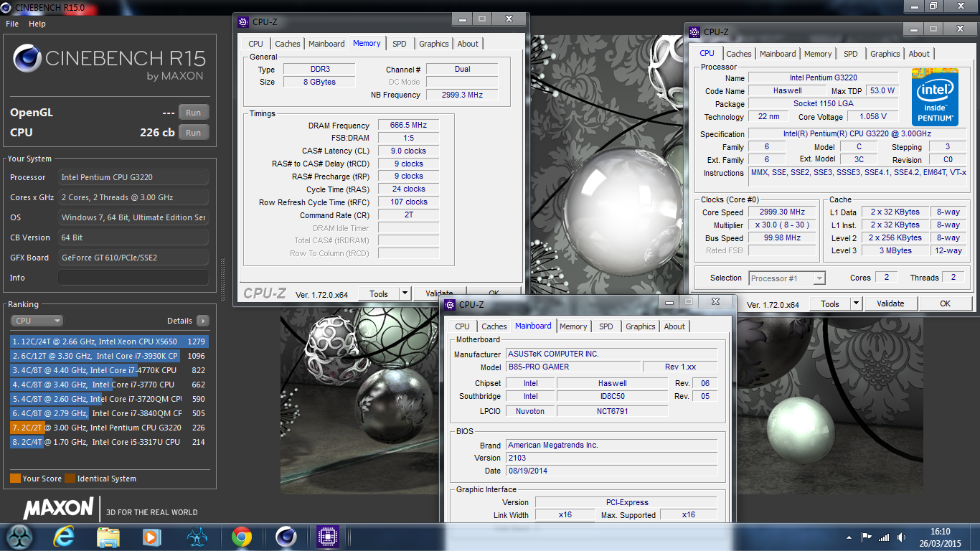Click Tools button in Memory CPU-Z window
980x551 pixels.
[x=379, y=293]
